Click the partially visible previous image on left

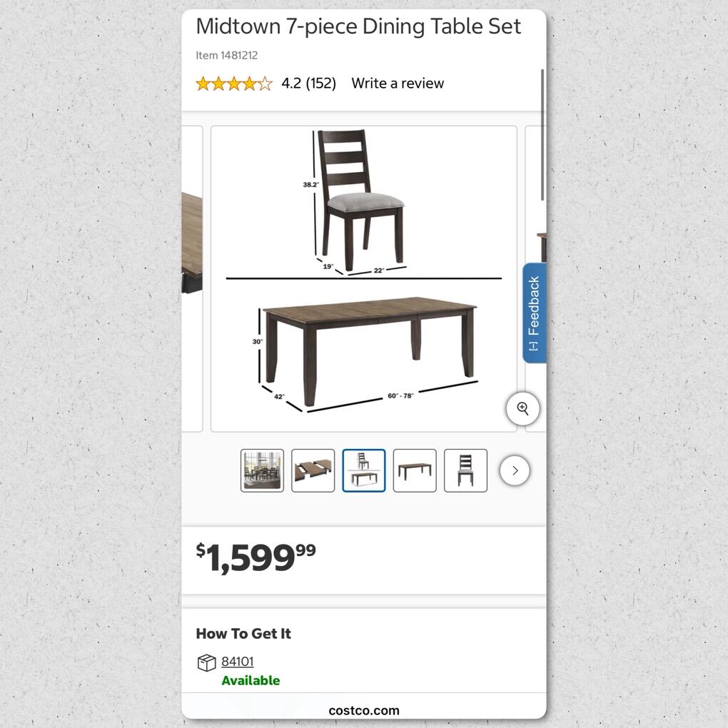[192, 278]
